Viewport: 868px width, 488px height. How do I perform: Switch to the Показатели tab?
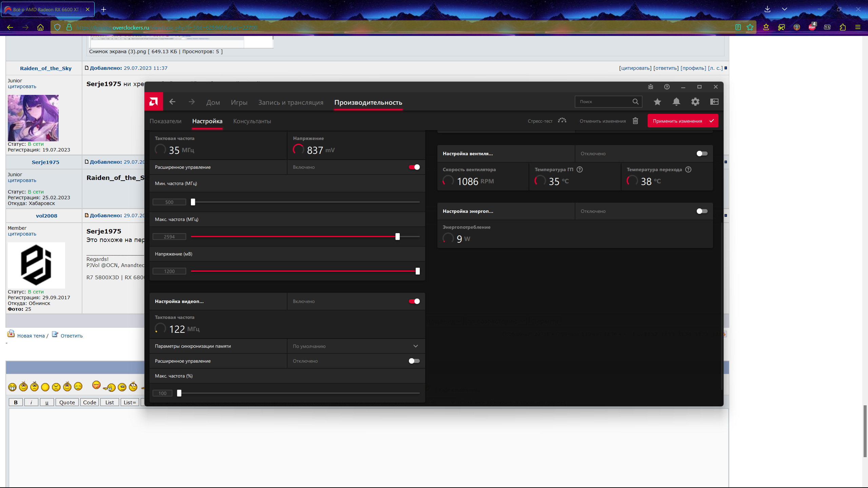coord(165,121)
